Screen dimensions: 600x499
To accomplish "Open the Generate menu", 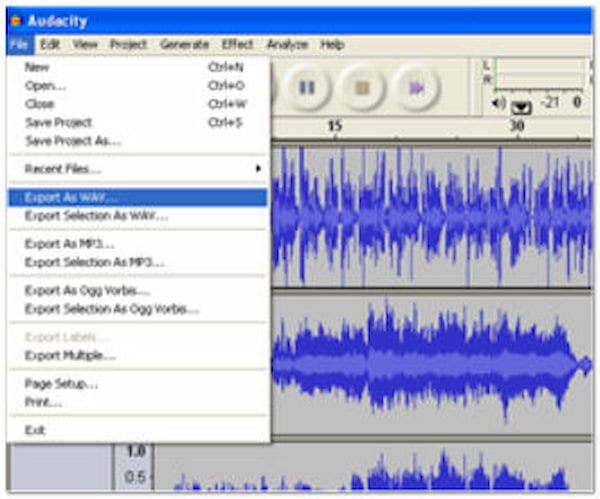I will pos(184,44).
